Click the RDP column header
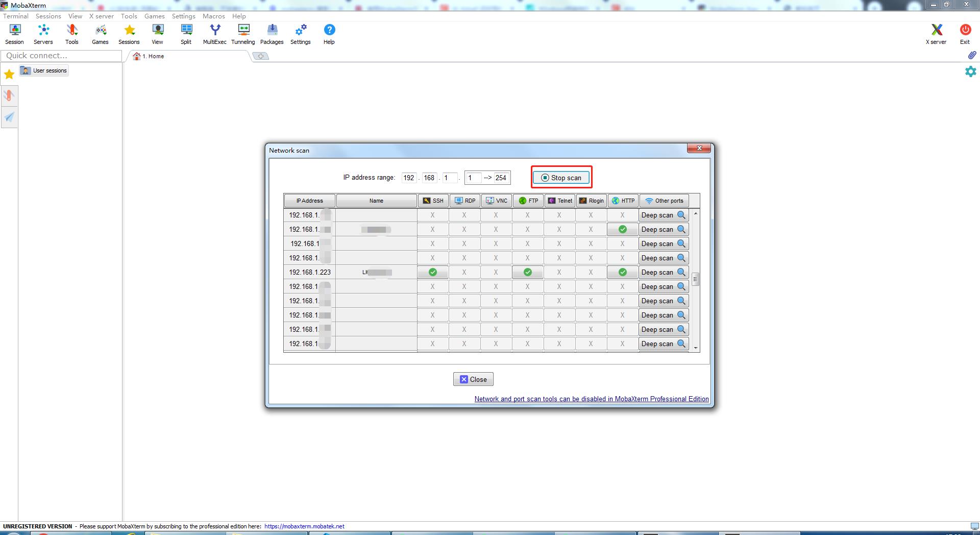Viewport: 980px width, 535px height. (x=464, y=201)
